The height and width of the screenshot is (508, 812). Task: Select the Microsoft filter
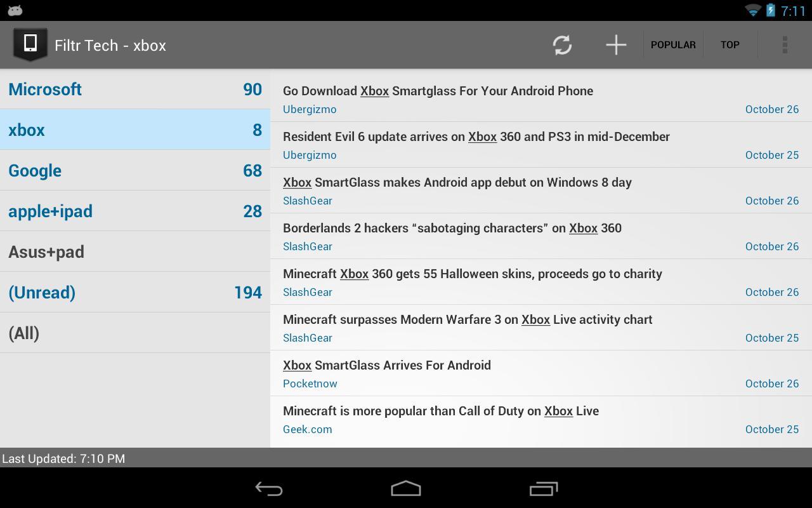tap(135, 89)
